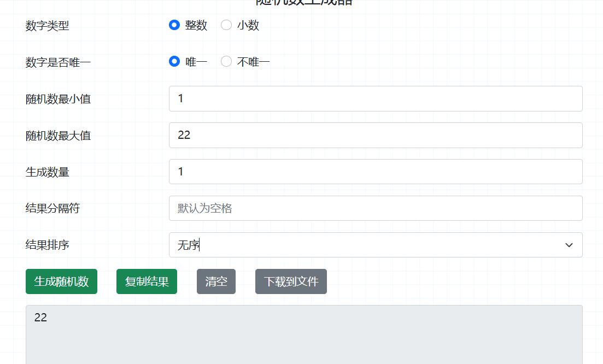Open the 结果排序 dropdown showing 无序

tap(375, 245)
